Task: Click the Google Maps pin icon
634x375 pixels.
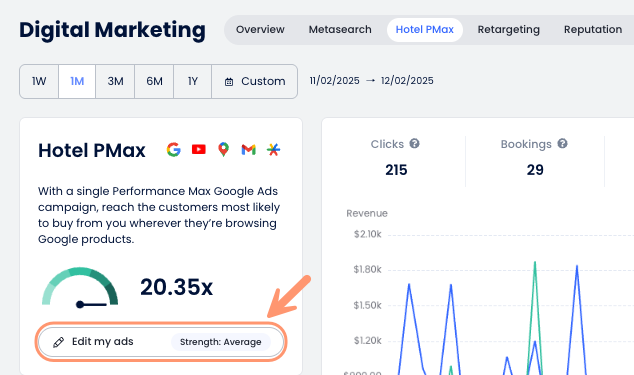Action: point(224,150)
